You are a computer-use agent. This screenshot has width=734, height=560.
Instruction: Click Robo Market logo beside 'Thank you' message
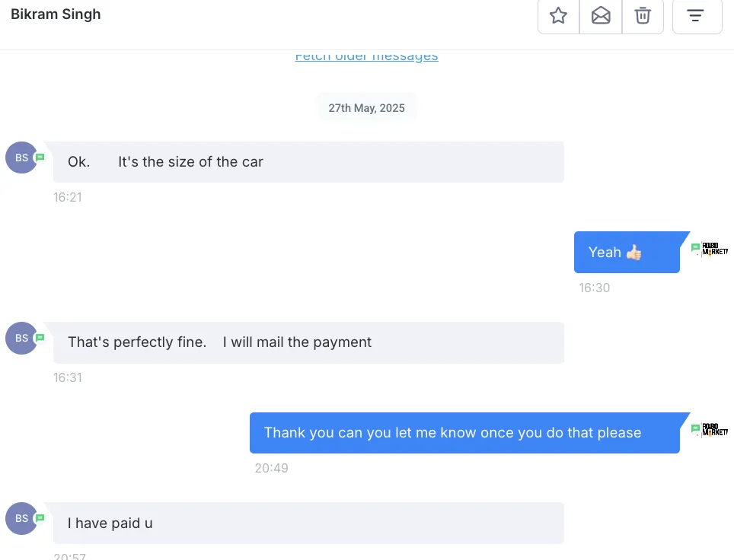715,429
